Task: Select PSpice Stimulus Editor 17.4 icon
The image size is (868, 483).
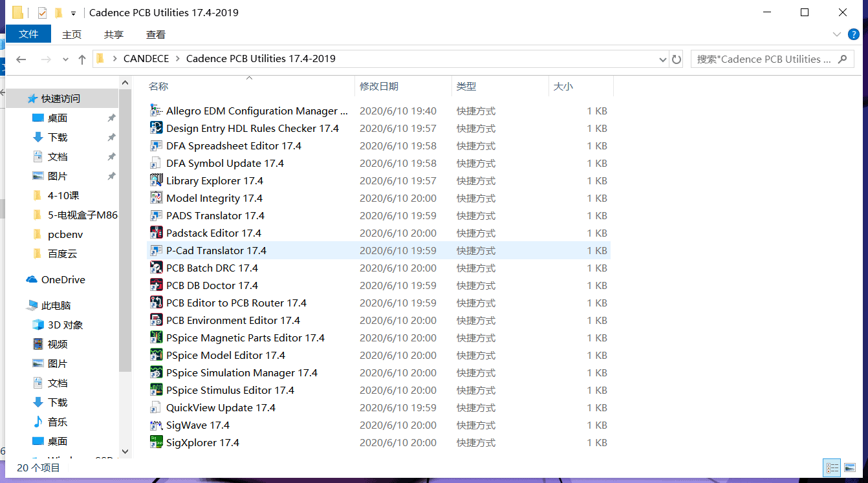Action: pyautogui.click(x=156, y=390)
